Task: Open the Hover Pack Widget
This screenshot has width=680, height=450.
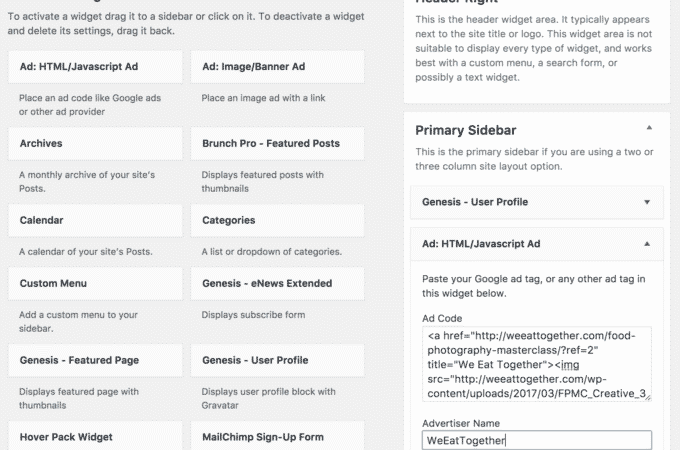Action: click(95, 436)
